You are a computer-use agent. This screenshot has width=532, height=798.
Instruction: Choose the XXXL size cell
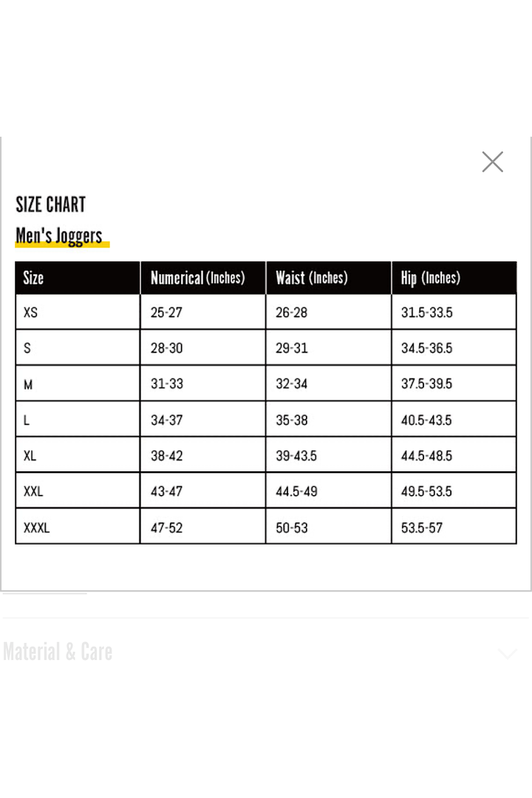click(36, 528)
